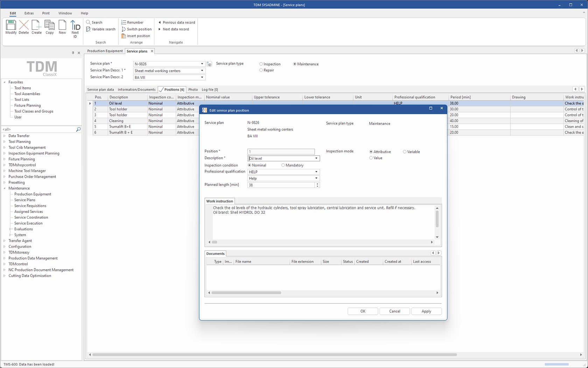Click OK in the dialog

(363, 311)
